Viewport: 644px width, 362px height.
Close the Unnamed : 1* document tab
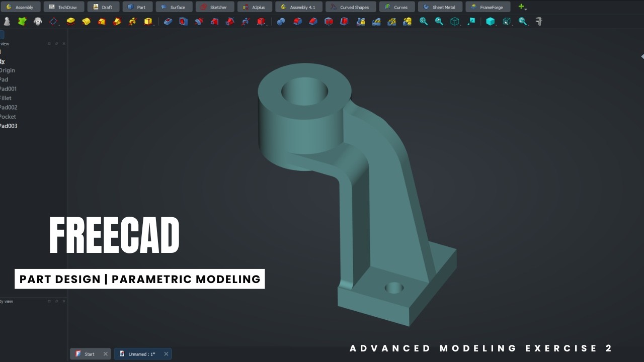tap(166, 354)
